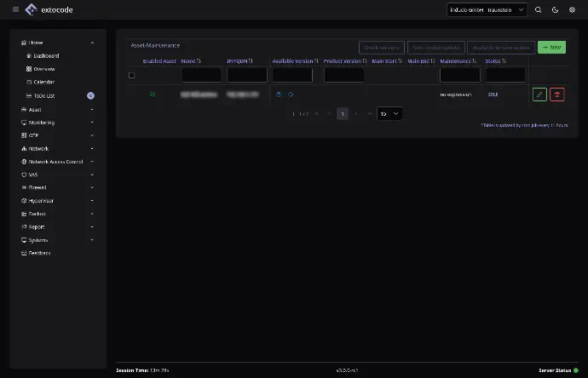Open search with the magnifier icon
588x378 pixels.
pos(538,9)
